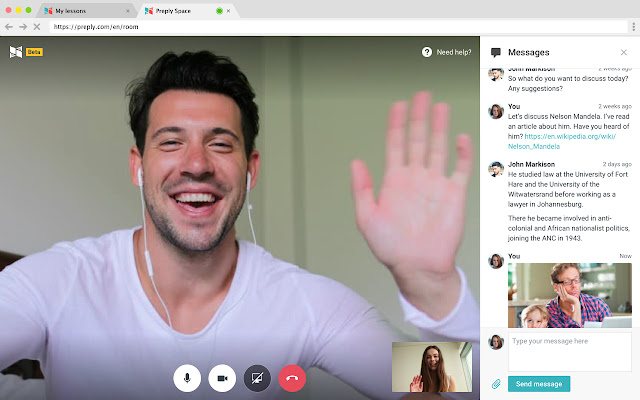Click the Messages speech bubble icon
This screenshot has height=400, width=640.
[496, 52]
